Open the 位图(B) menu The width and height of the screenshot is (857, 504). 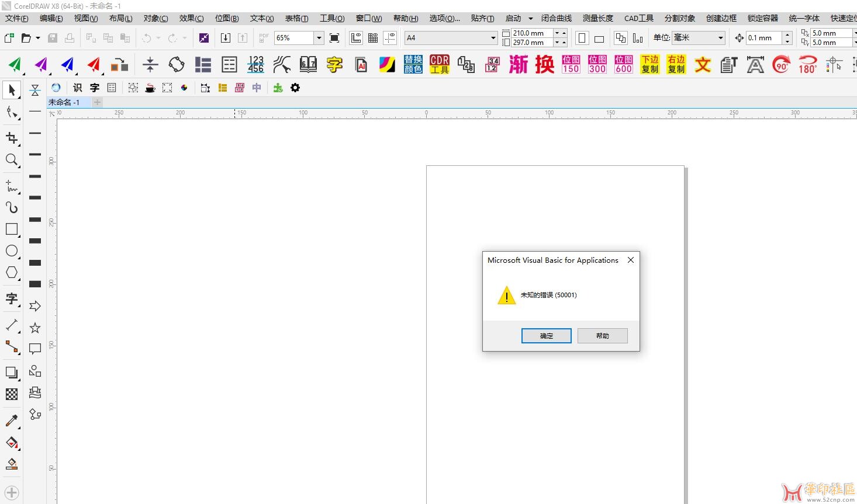coord(227,19)
